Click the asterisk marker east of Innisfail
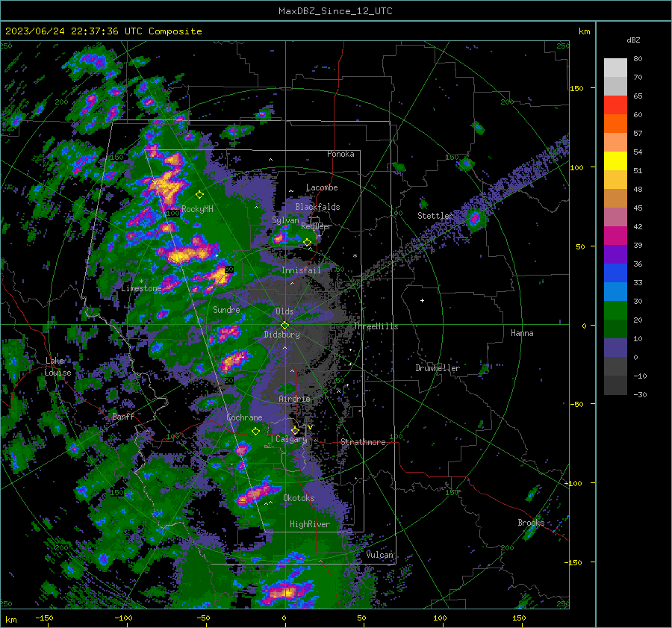 (355, 256)
